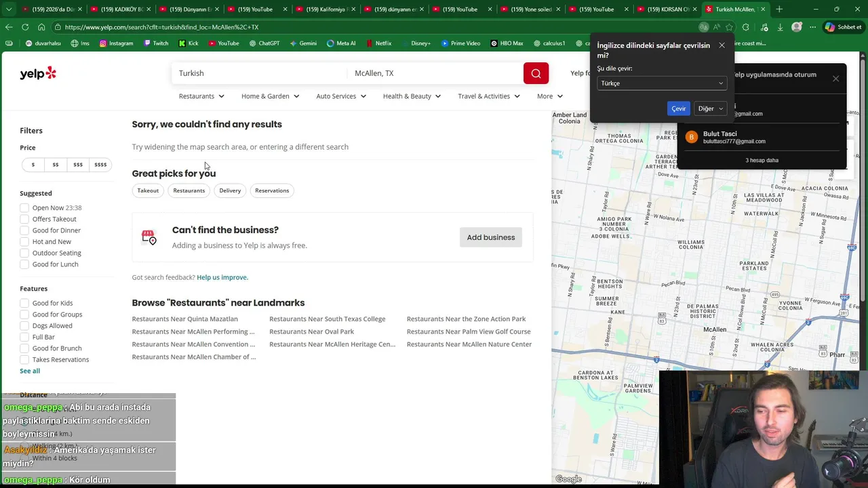Check Outdoor Seating filter
This screenshot has height=488, width=868.
[24, 253]
